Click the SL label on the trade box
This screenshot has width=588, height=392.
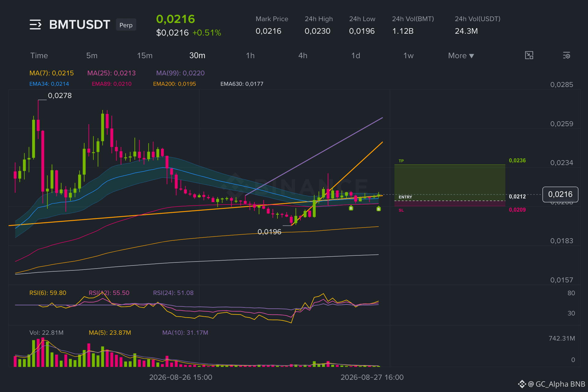point(401,210)
